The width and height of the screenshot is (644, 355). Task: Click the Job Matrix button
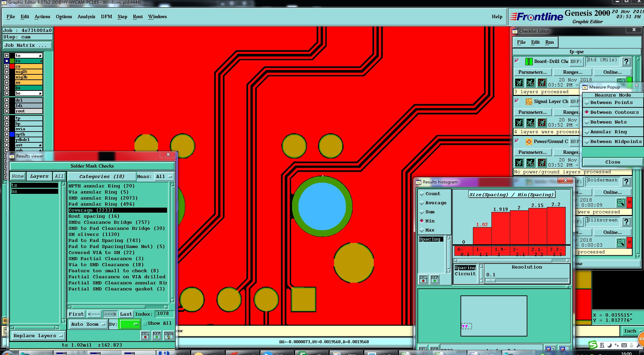click(28, 45)
